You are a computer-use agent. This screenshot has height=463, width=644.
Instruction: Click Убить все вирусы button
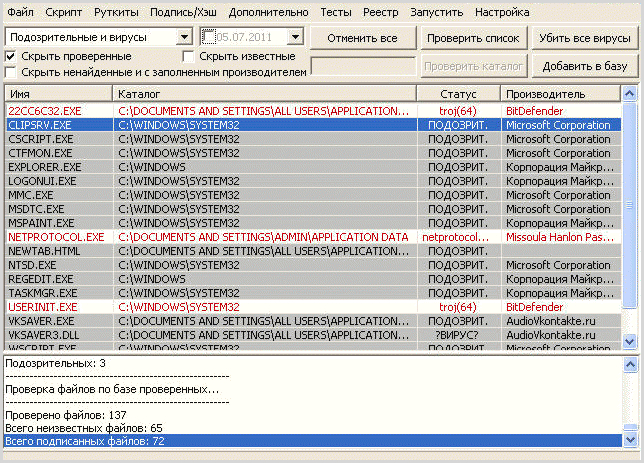pyautogui.click(x=585, y=38)
